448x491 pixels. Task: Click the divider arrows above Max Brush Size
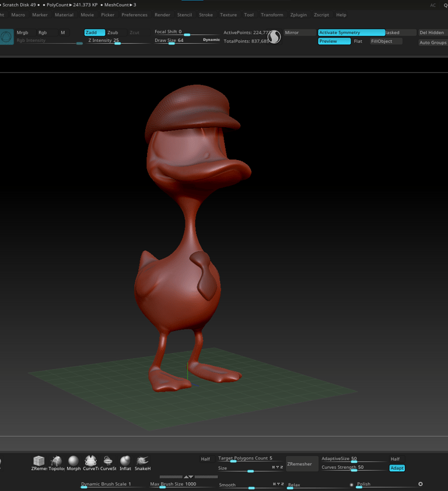pos(188,476)
